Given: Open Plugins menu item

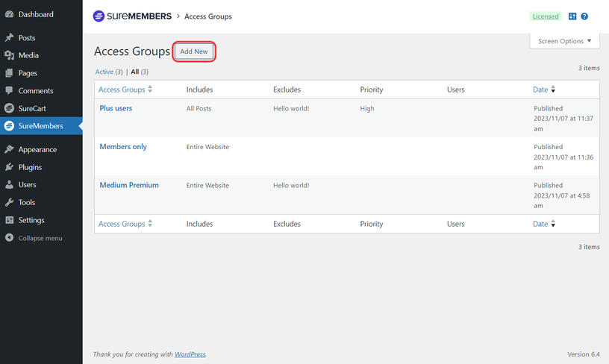Looking at the screenshot, I should click(x=41, y=167).
